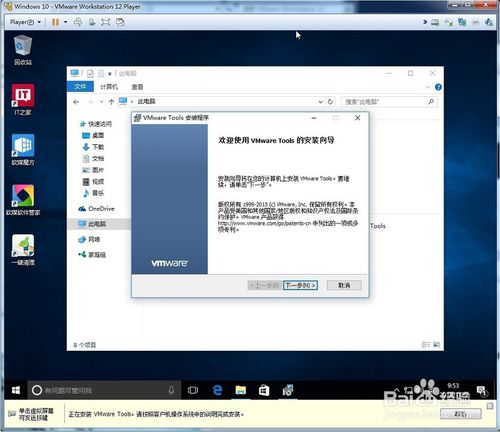Select 视频 in the navigation pane
The image size is (500, 432).
coord(93,182)
